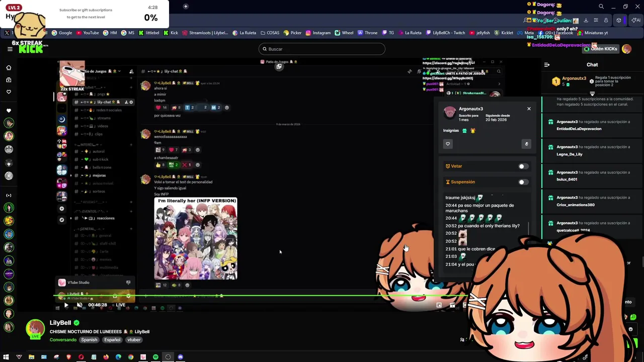Toggle the Suspensión switch
The height and width of the screenshot is (362, 644).
click(523, 182)
